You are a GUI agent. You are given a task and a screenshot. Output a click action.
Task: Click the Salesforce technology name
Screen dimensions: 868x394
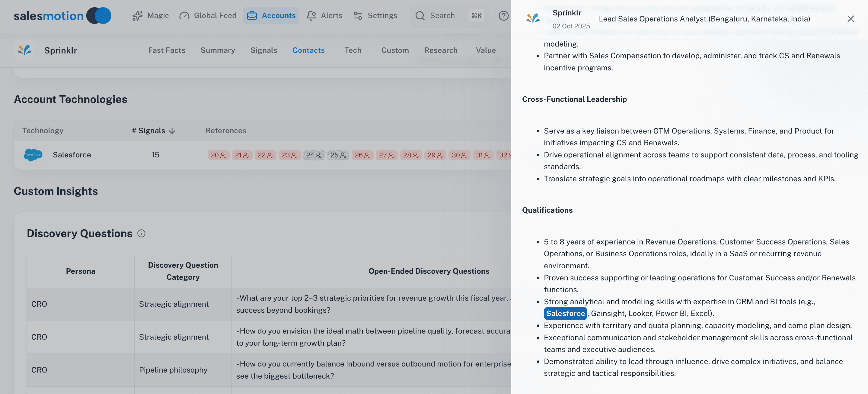tap(72, 155)
